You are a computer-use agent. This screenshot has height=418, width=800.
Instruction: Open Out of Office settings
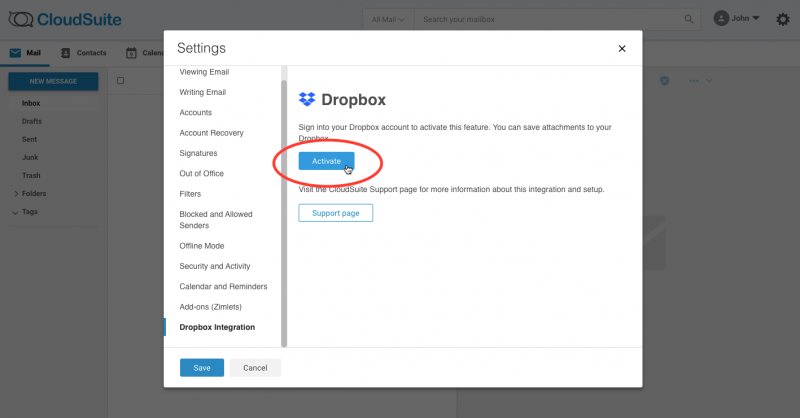coord(202,174)
